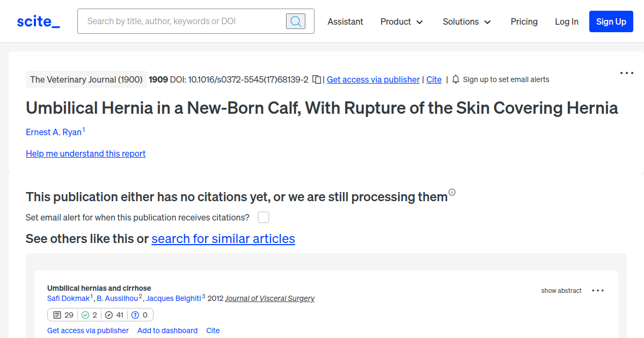Click the info icon beside the no-citations message

pos(452,193)
